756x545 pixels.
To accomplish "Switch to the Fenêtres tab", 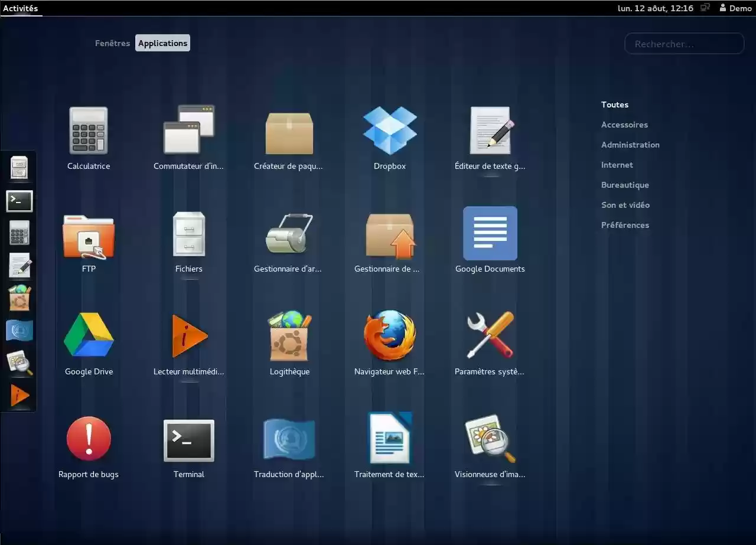I will 112,43.
